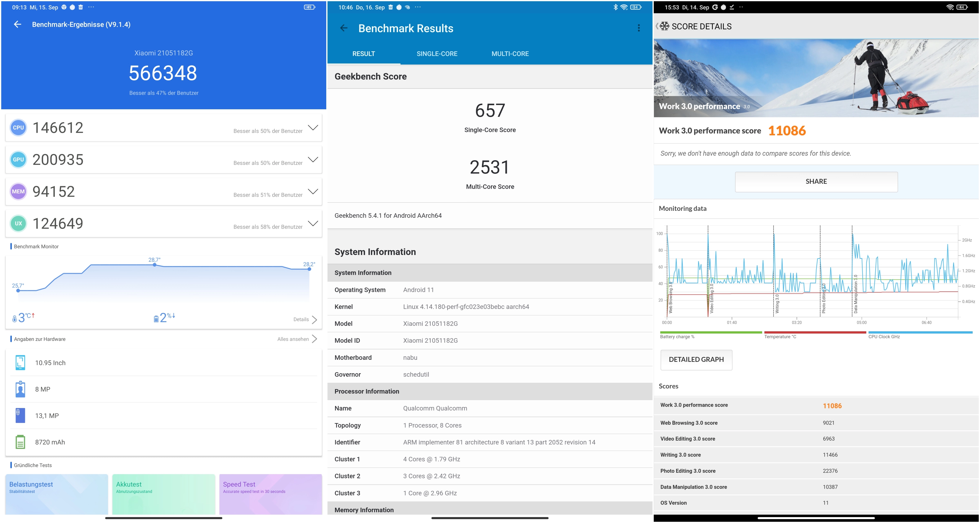Tap the SHARE button in PCMark
Screen dimensions: 980x523
tap(816, 182)
